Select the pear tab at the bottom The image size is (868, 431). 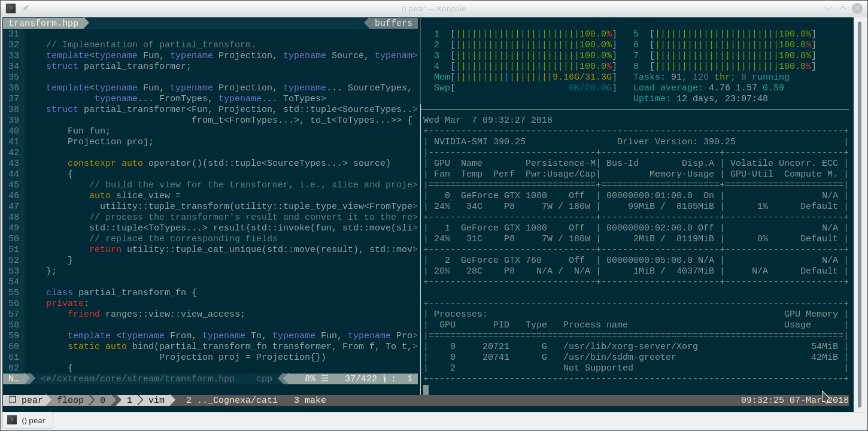click(x=28, y=420)
